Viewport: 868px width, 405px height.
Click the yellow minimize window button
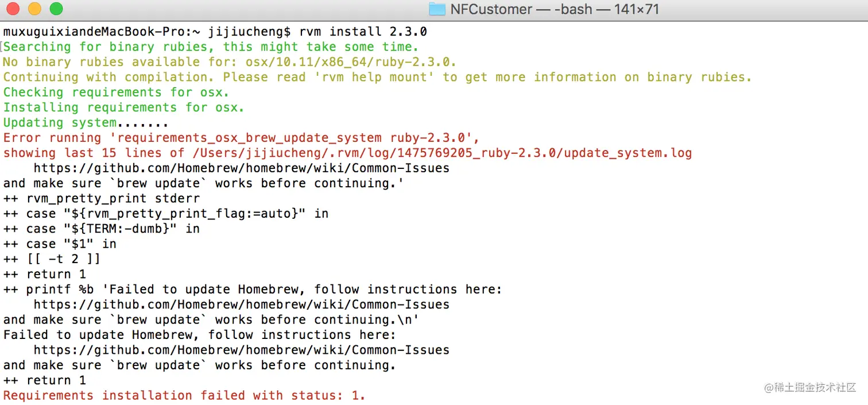34,9
